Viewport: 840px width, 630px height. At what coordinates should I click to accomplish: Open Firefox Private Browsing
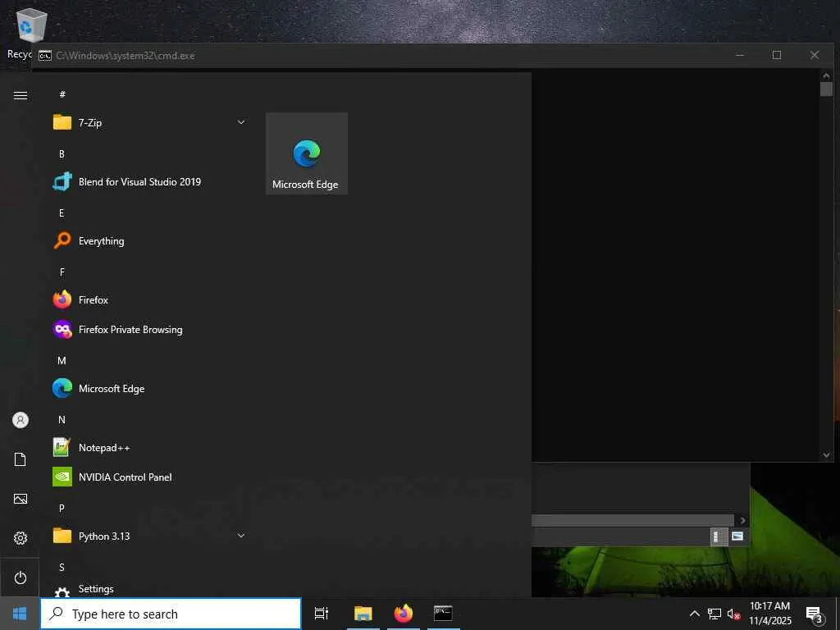coord(149,330)
